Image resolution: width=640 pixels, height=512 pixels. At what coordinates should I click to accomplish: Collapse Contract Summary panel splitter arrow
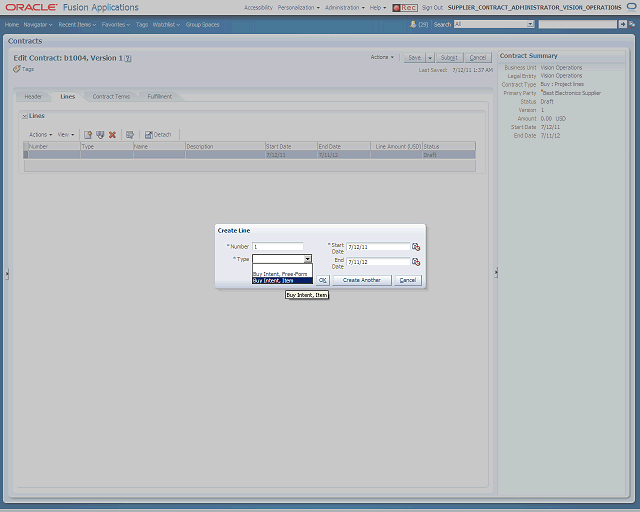496,272
